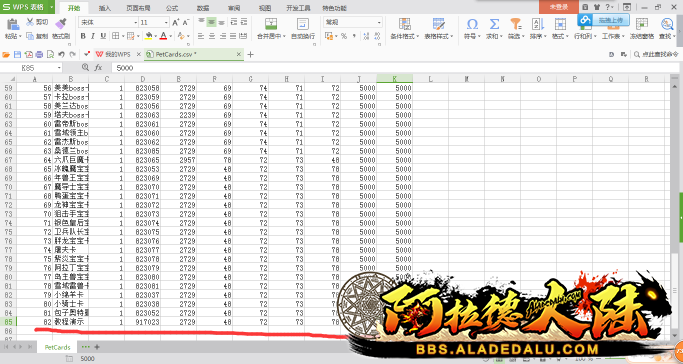Open the 公式 ribbon tab
This screenshot has width=683, height=364.
pyautogui.click(x=172, y=8)
